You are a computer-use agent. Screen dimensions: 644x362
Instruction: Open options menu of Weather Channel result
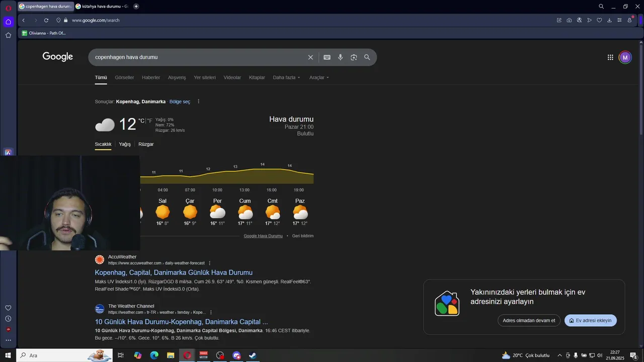[x=211, y=312]
